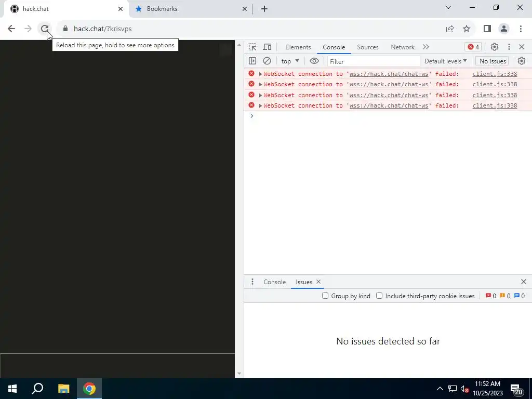Close the bottom drawer panel

524,282
